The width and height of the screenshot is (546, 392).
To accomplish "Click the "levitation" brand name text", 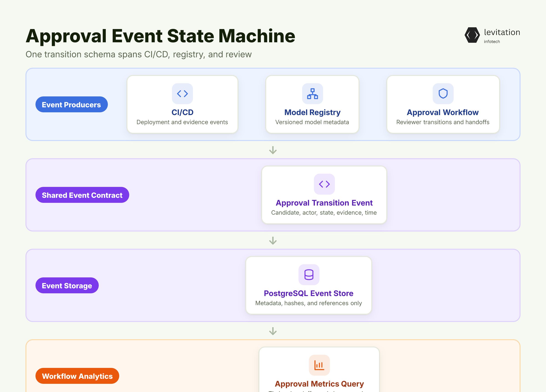I will [502, 32].
